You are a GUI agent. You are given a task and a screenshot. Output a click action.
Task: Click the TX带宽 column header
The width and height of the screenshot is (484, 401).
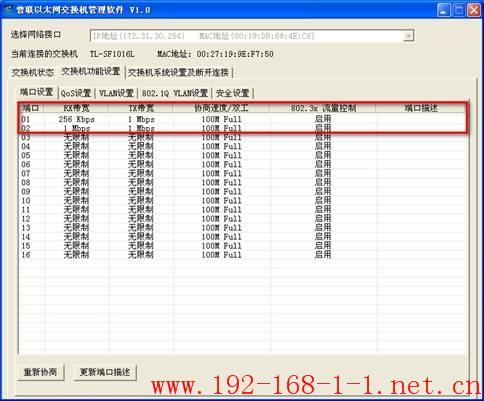tap(141, 108)
